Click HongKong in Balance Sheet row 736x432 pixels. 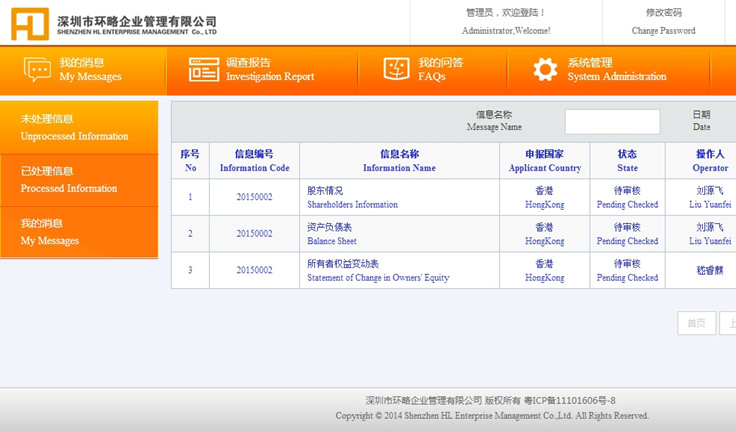click(x=544, y=241)
